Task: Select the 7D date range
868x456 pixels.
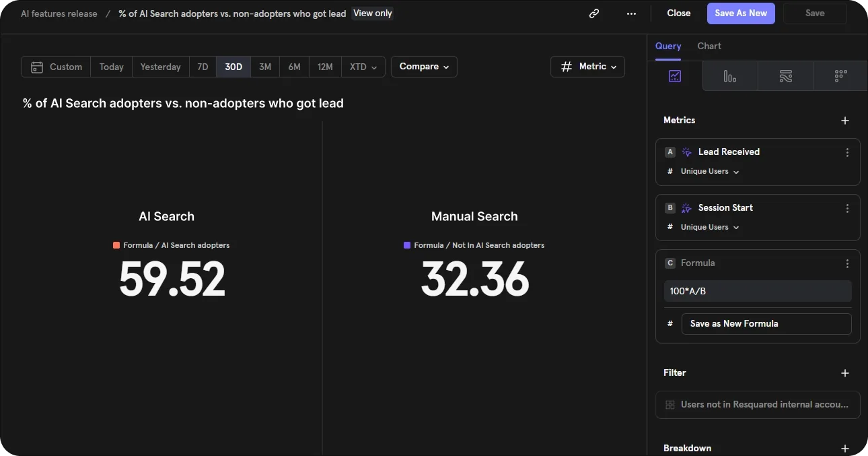Action: (x=203, y=67)
